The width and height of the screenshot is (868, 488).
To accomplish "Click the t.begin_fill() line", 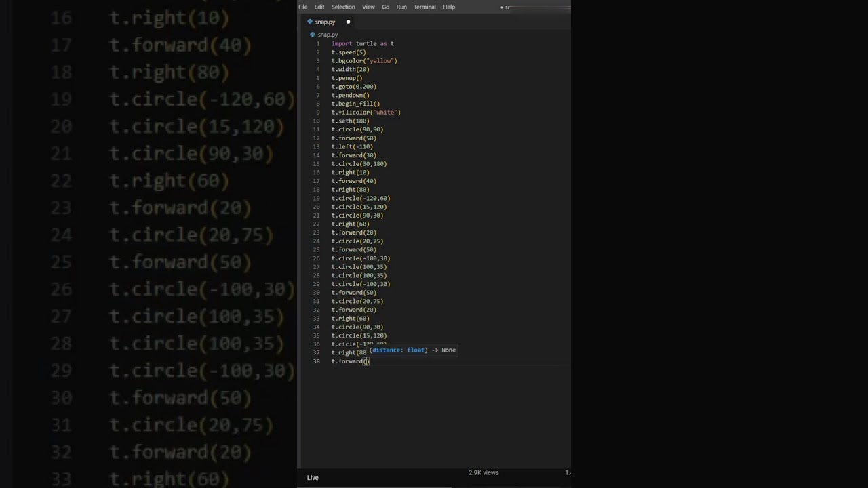I will pos(356,104).
